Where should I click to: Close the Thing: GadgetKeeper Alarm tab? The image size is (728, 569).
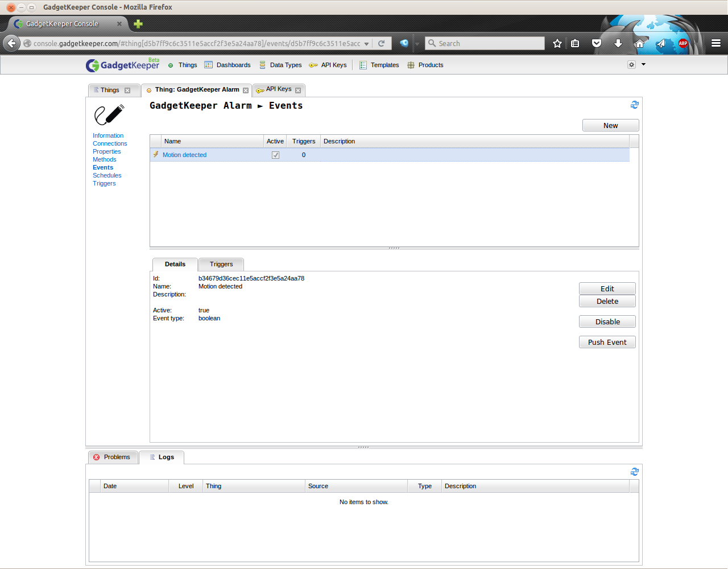pos(246,90)
